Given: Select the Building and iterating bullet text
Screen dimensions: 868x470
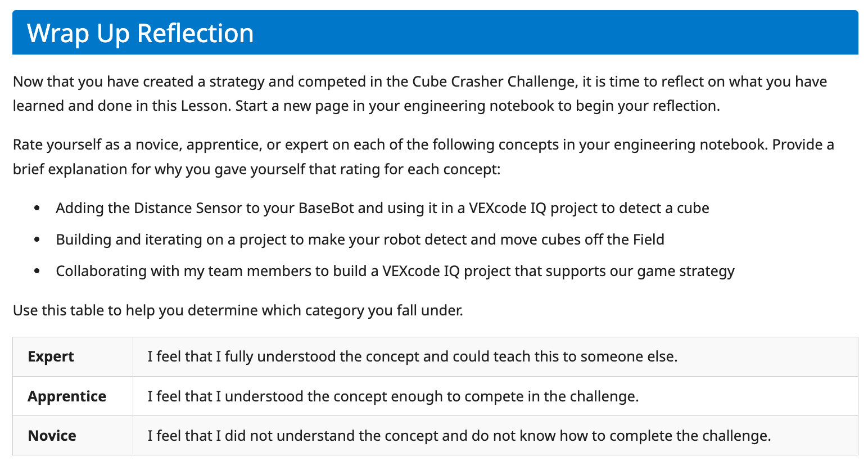Looking at the screenshot, I should [x=360, y=239].
